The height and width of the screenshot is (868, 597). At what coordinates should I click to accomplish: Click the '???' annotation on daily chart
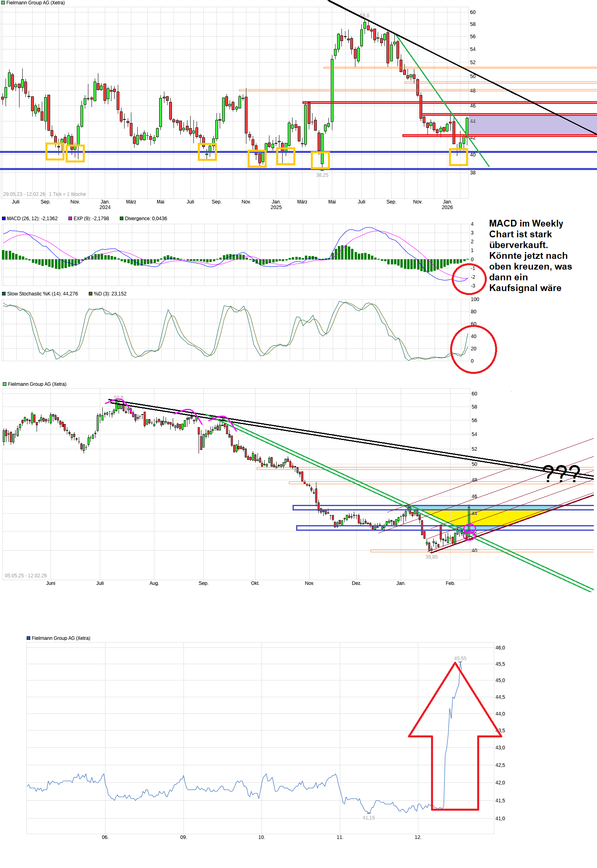(x=561, y=474)
